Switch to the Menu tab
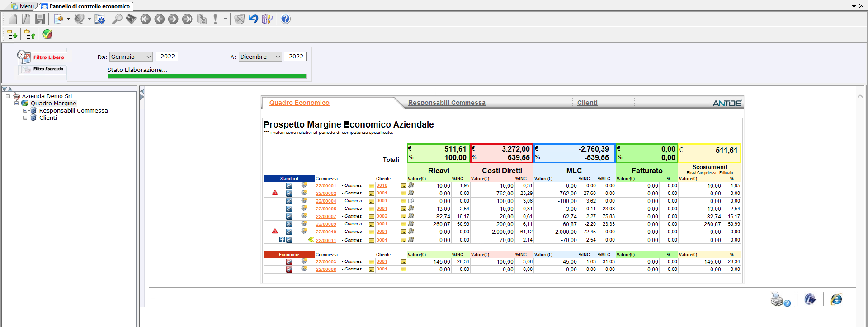 click(23, 6)
